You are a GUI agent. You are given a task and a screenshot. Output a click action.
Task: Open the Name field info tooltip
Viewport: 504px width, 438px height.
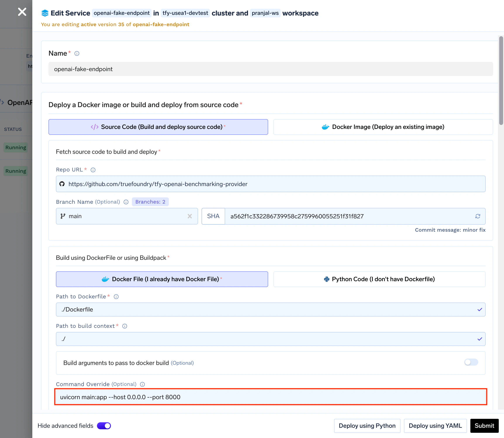[77, 53]
